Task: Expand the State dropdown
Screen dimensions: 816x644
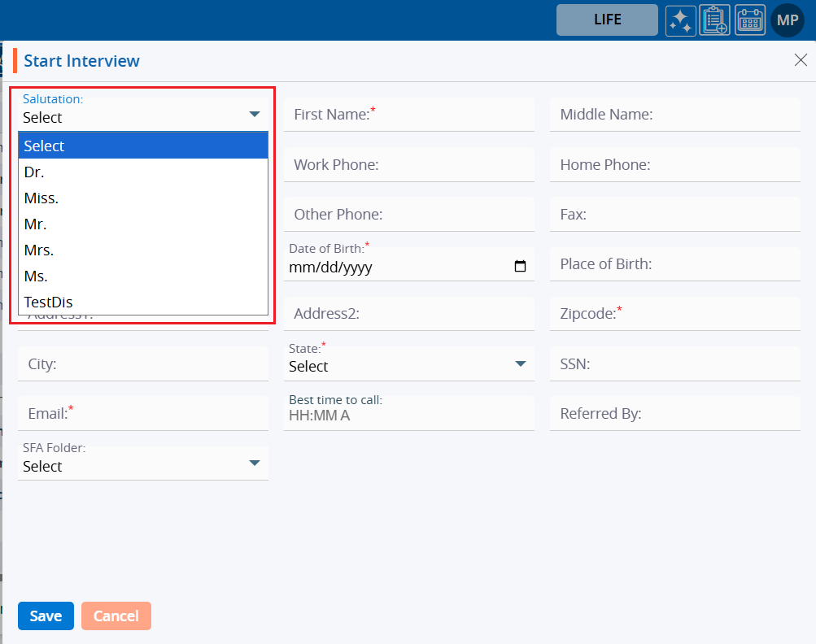Action: pos(521,364)
